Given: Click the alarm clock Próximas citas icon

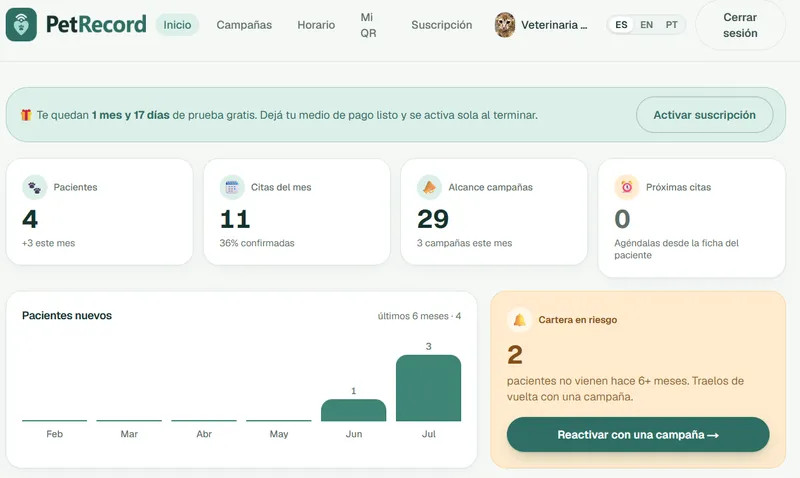Looking at the screenshot, I should [627, 187].
